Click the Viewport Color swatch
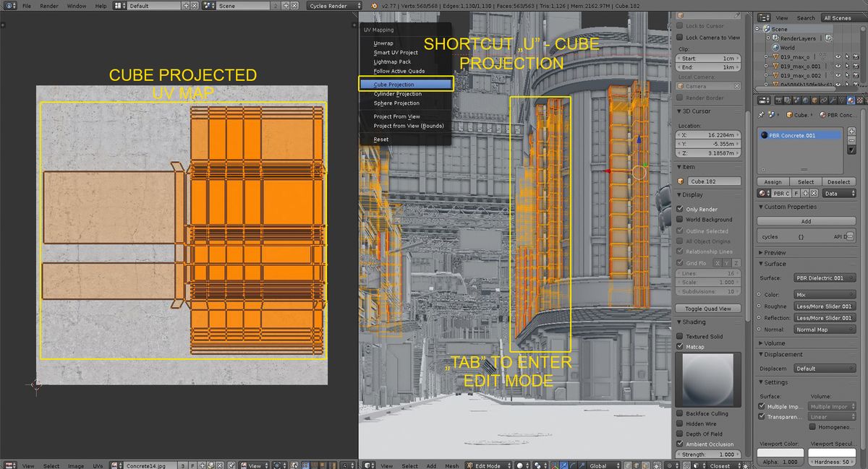868x469 pixels. 779,454
